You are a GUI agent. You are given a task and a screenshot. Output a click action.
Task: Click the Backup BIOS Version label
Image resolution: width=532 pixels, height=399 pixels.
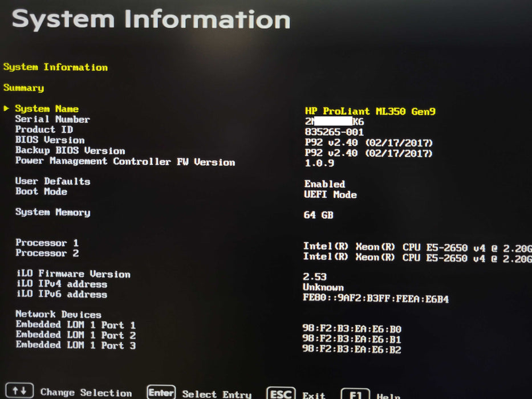70,150
